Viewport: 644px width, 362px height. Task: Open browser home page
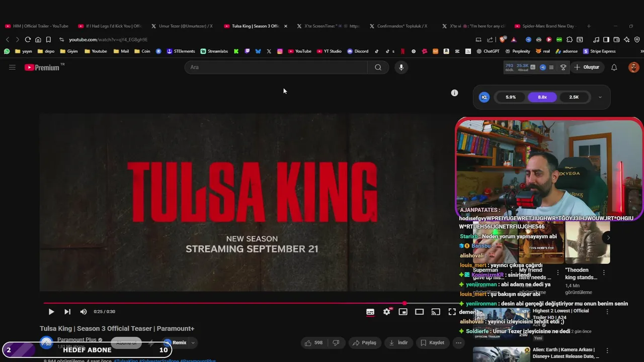click(x=38, y=40)
